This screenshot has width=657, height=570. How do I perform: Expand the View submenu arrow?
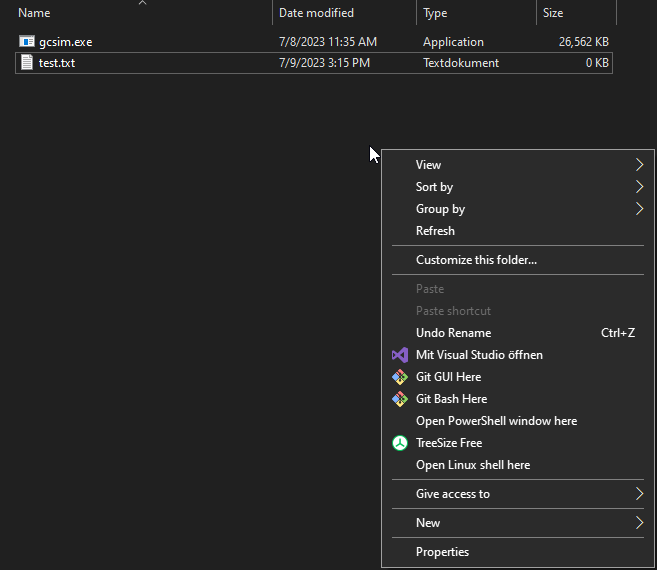[x=639, y=165]
